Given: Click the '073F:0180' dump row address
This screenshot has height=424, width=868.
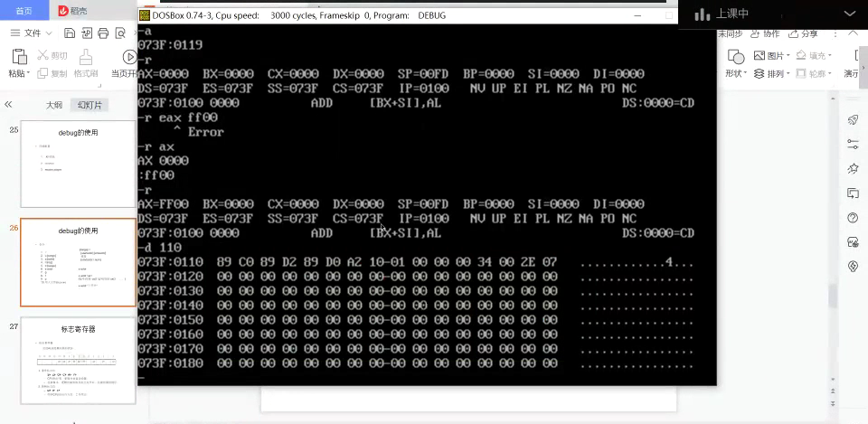Looking at the screenshot, I should [171, 363].
